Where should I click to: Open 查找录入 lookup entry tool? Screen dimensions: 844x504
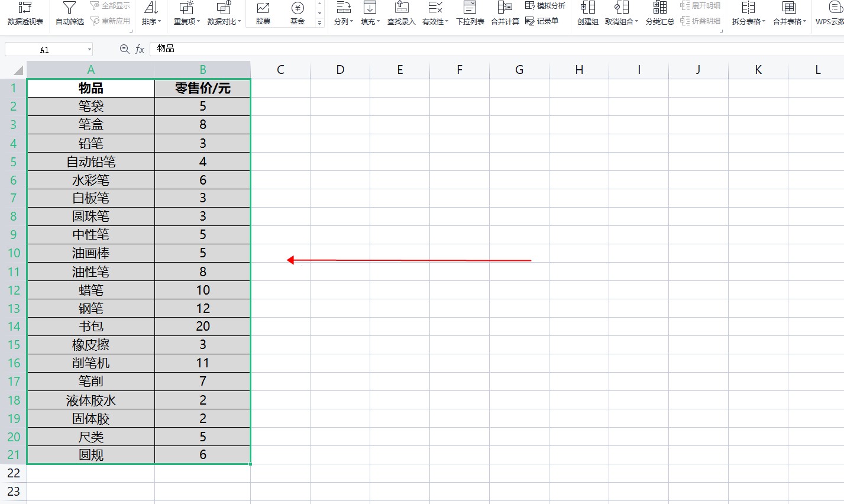coord(401,14)
